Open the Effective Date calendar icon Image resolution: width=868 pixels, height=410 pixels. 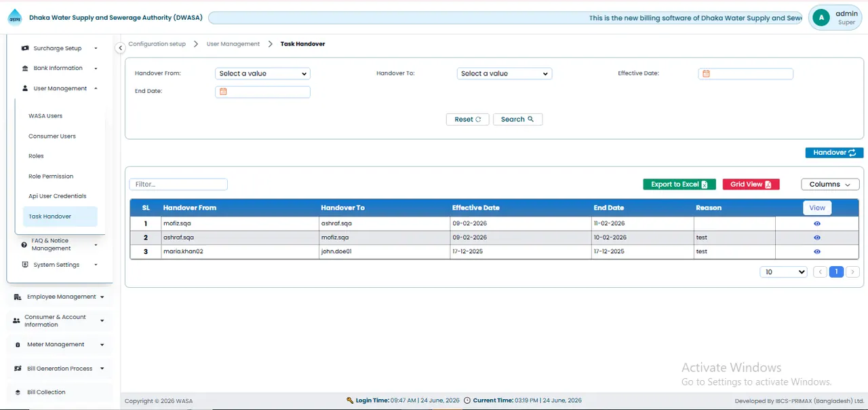point(706,73)
